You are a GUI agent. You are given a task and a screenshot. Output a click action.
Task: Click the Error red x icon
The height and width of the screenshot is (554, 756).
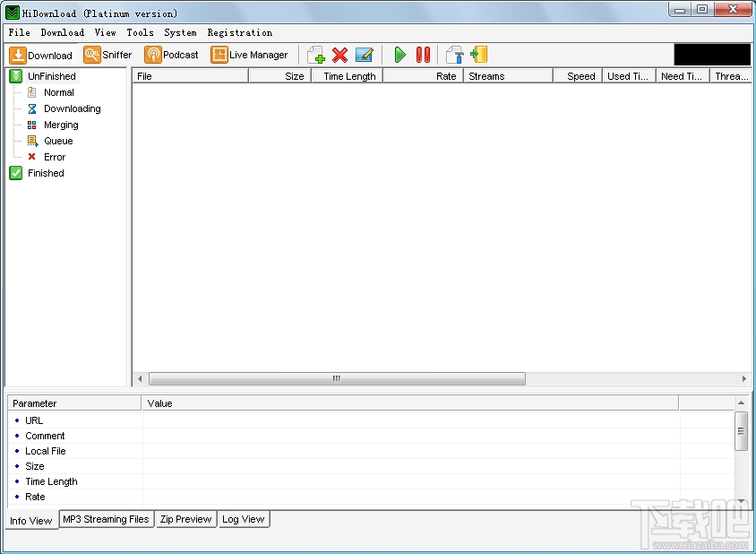32,156
